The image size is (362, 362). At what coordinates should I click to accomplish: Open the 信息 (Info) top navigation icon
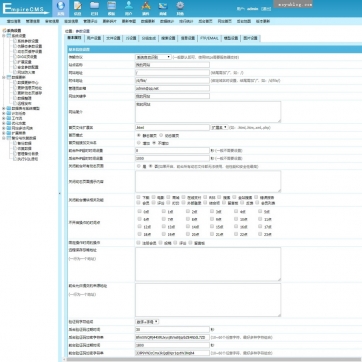78,8
